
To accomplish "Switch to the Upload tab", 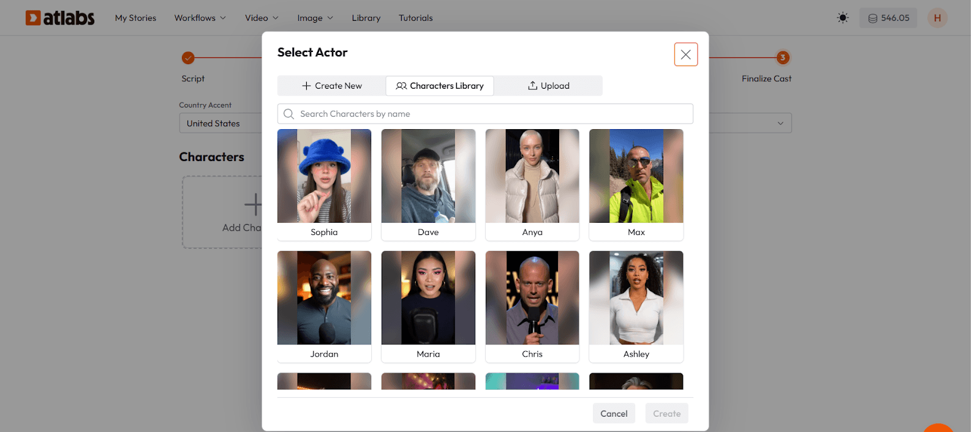I will [x=548, y=86].
